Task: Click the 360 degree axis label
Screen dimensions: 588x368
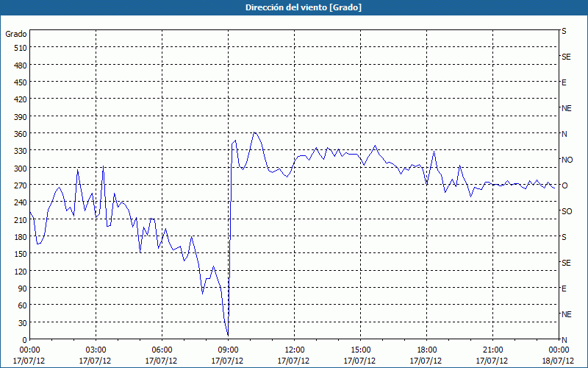Action: (21, 134)
